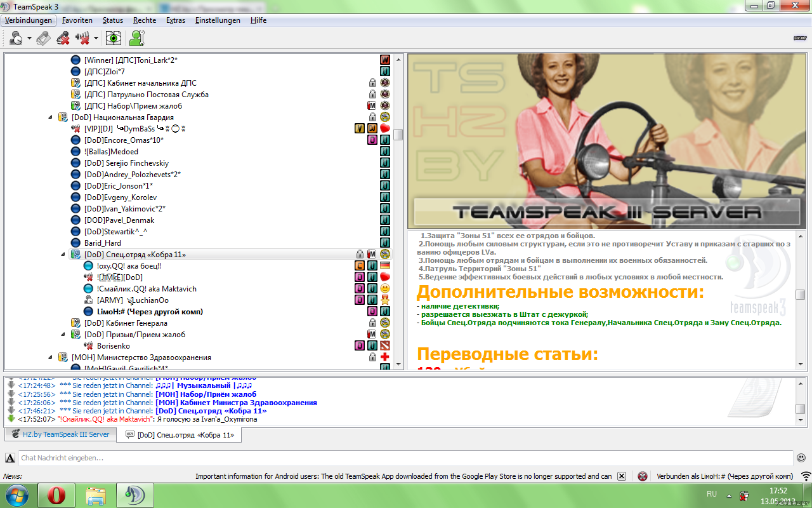Click the connection quality icon in status bar
Screen dimensions: 812x508
806,476
